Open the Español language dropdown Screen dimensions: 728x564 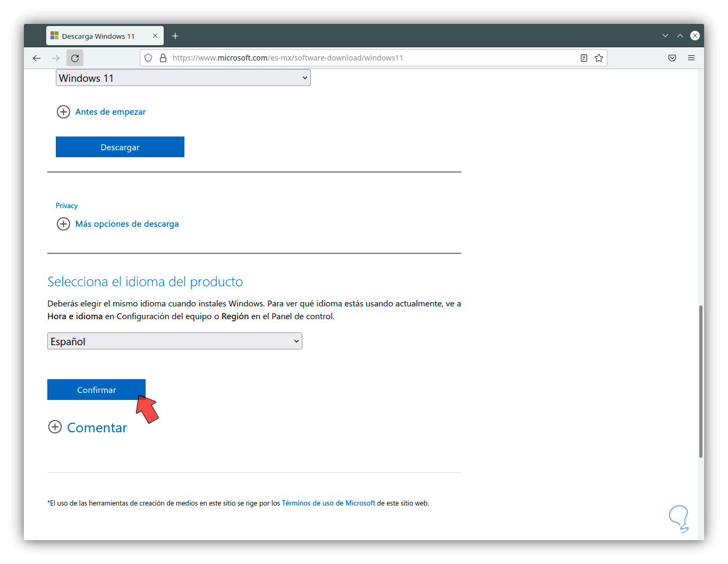175,341
